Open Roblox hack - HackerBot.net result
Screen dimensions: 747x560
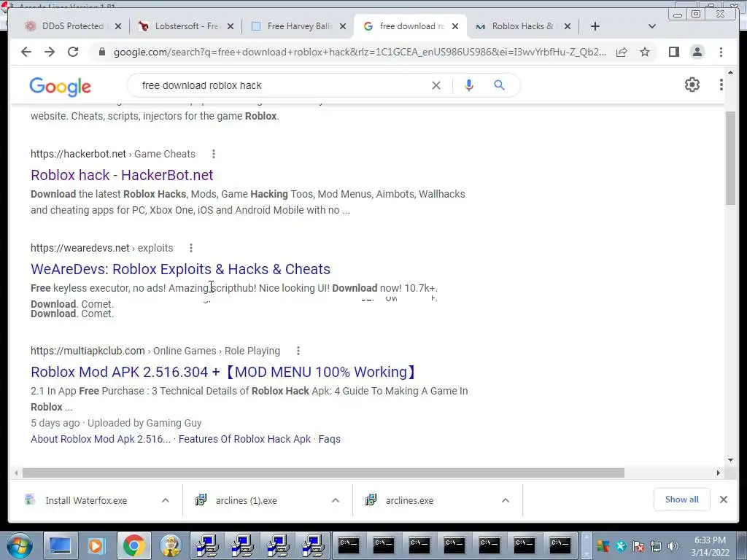point(122,175)
